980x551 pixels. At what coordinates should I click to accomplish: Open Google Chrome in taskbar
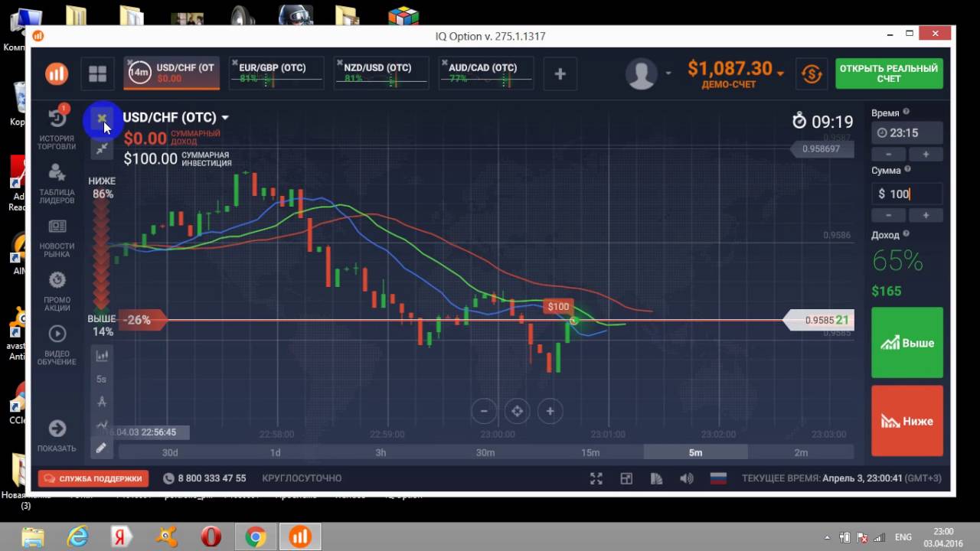tap(255, 537)
